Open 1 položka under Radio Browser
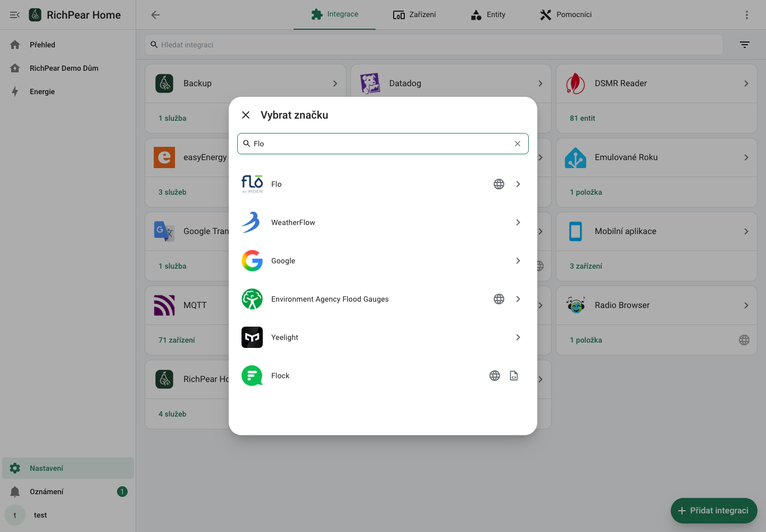Screen dimensions: 766x532 coord(586,340)
